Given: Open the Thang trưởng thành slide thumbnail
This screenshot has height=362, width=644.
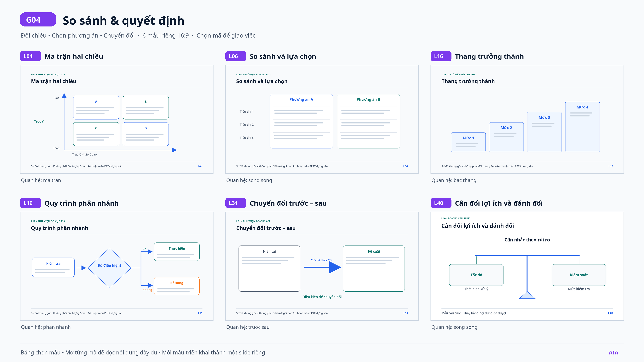Looking at the screenshot, I should pos(527,119).
